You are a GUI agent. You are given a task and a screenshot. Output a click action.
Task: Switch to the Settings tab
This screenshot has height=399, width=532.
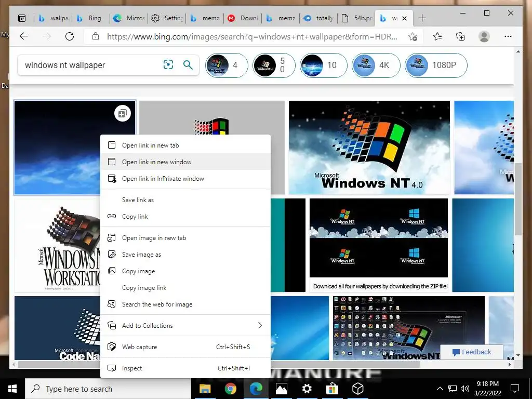(167, 18)
